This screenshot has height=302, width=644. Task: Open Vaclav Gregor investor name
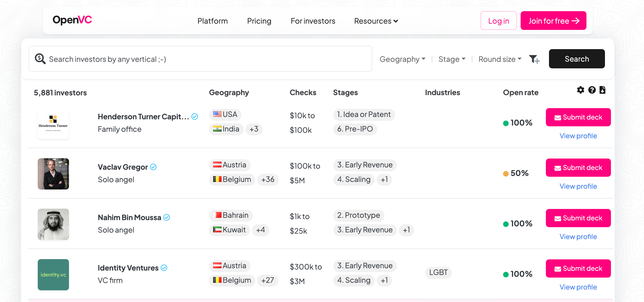[x=123, y=167]
